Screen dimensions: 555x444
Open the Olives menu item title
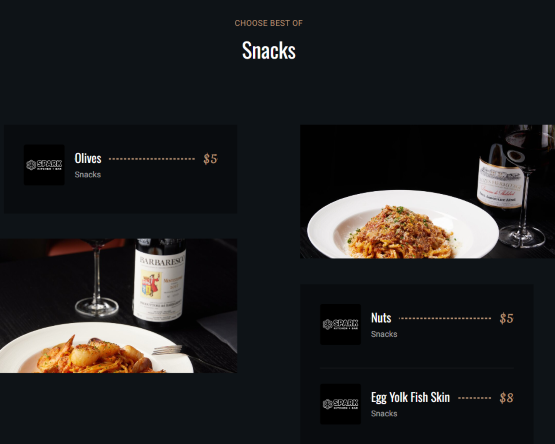click(88, 158)
